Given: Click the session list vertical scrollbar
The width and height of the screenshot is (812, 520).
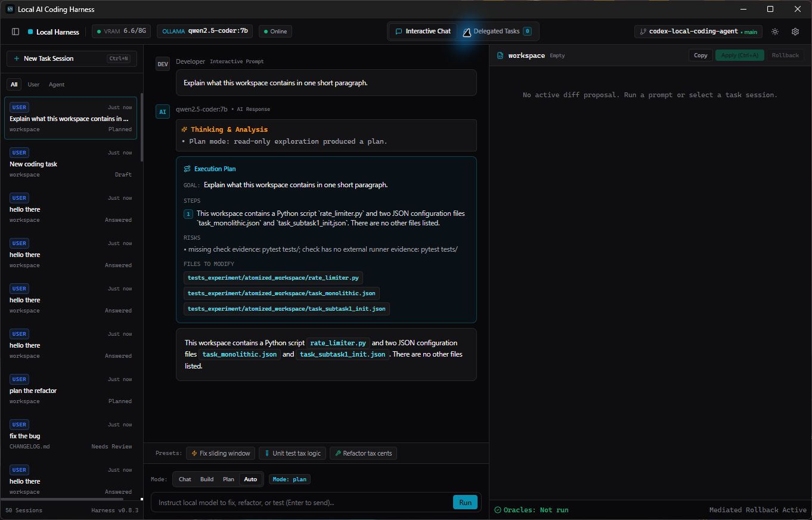Looking at the screenshot, I should pos(142,127).
